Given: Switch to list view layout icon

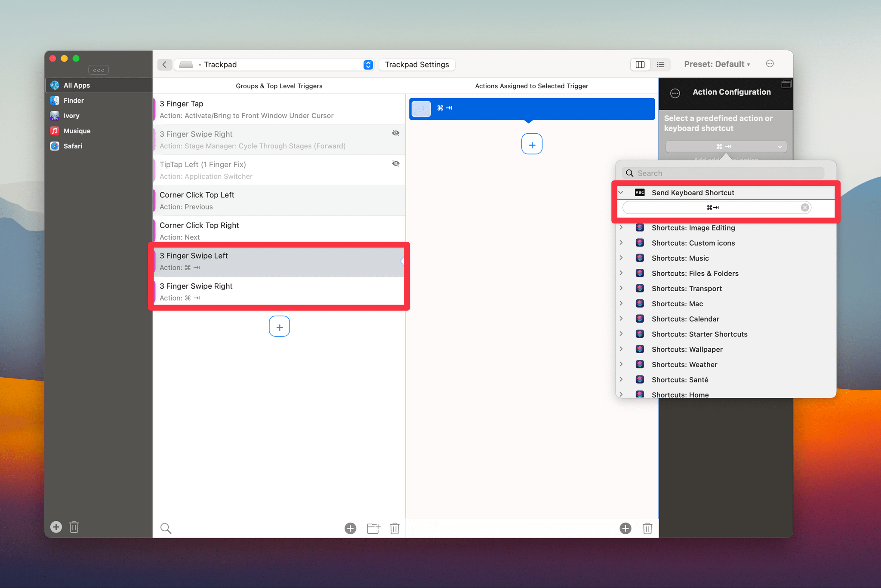Looking at the screenshot, I should [x=660, y=65].
